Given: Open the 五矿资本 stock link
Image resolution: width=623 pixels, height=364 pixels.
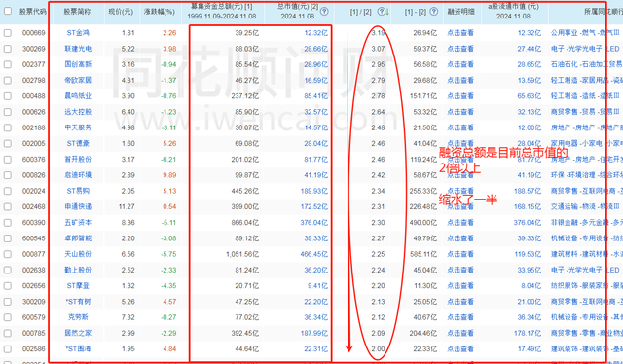Looking at the screenshot, I should (78, 223).
